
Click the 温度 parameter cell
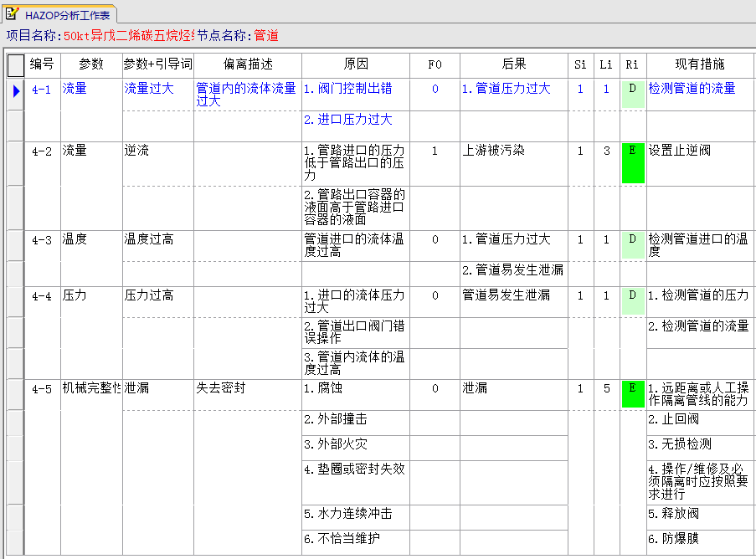click(x=91, y=246)
